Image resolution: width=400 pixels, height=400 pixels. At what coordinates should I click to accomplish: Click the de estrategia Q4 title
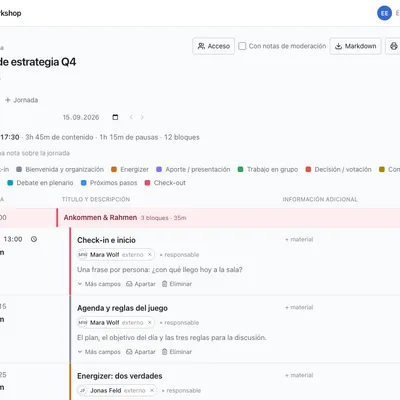pyautogui.click(x=38, y=62)
